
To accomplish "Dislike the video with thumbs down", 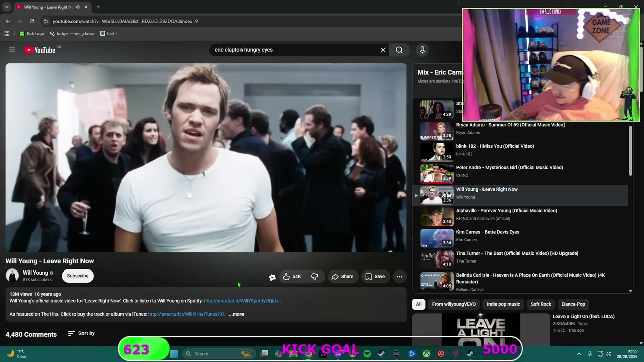I will point(315,276).
